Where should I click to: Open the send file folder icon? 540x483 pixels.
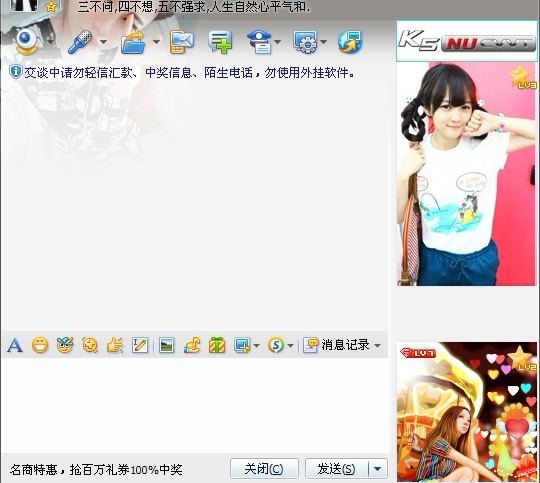point(133,42)
